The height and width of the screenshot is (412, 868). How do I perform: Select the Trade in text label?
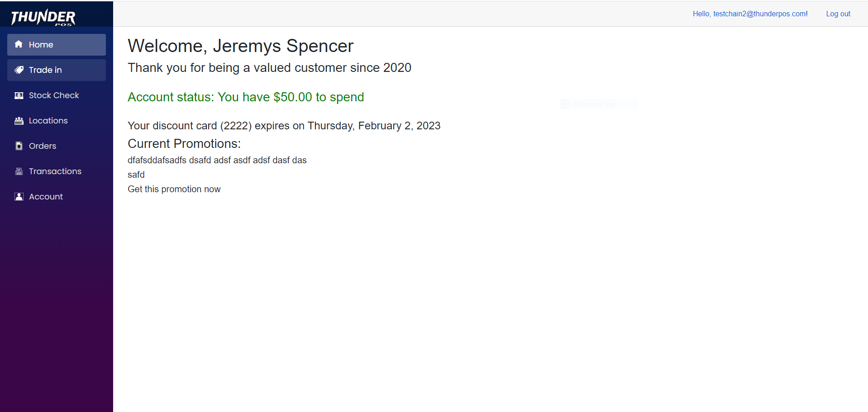(45, 70)
